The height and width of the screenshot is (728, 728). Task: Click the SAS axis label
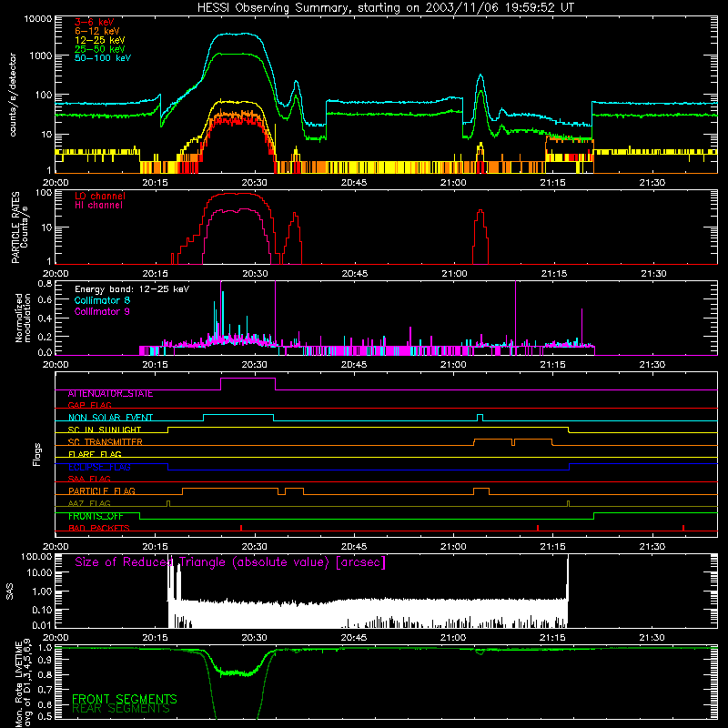pos(10,591)
